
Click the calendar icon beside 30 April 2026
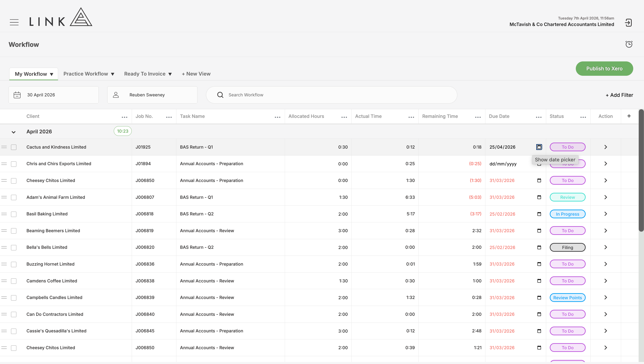coord(17,95)
